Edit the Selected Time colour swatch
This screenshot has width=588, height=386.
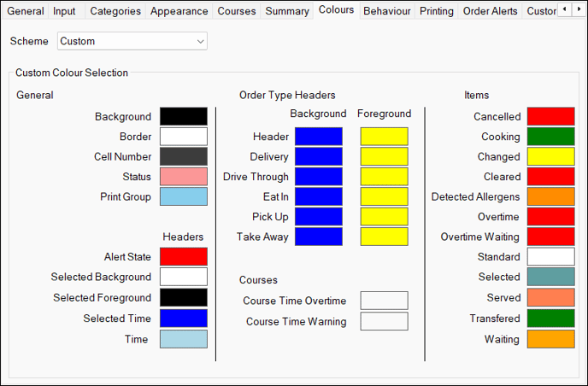click(184, 319)
